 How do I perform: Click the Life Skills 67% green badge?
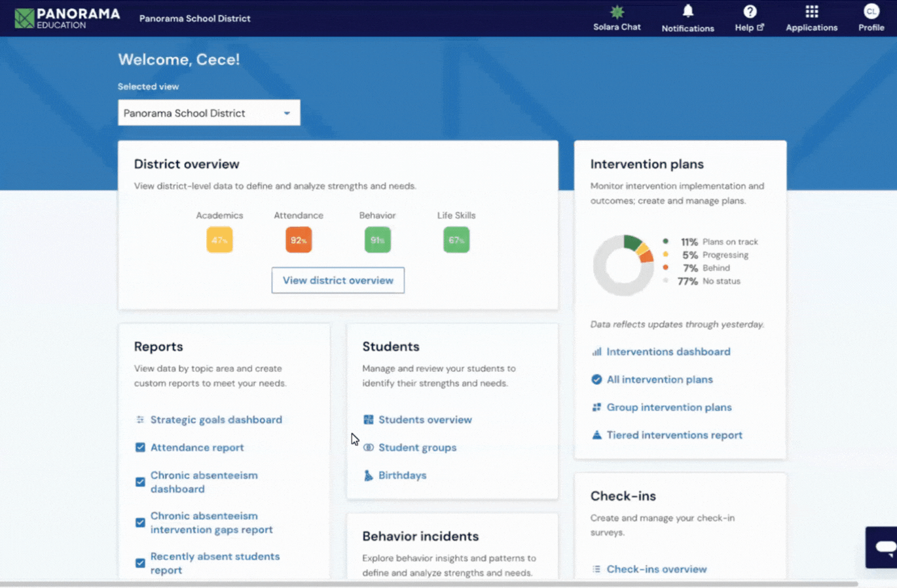pos(456,240)
